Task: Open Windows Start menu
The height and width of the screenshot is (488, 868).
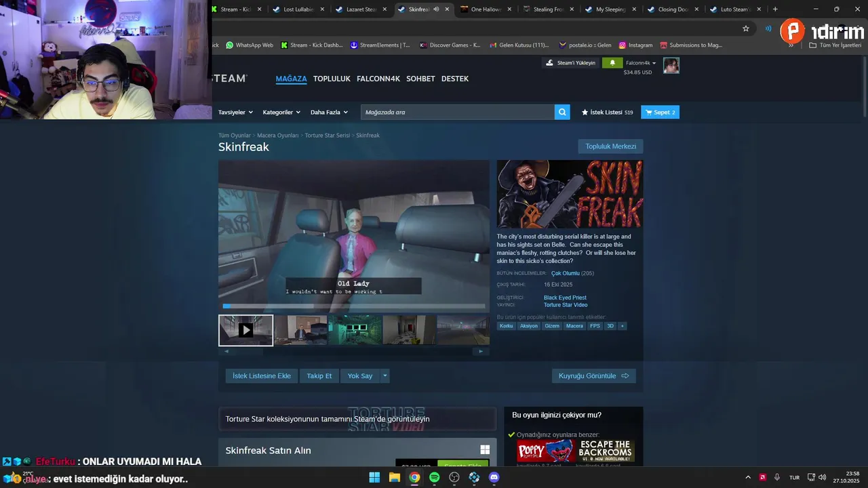Action: point(374,477)
